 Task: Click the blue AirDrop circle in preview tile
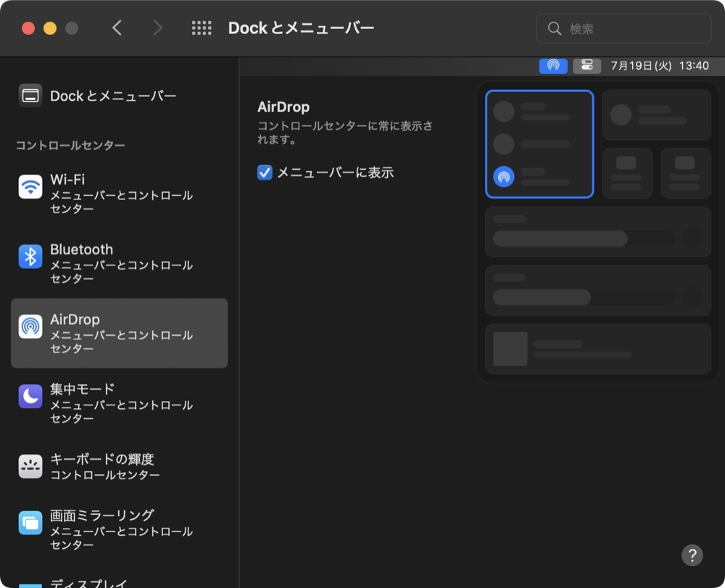504,177
